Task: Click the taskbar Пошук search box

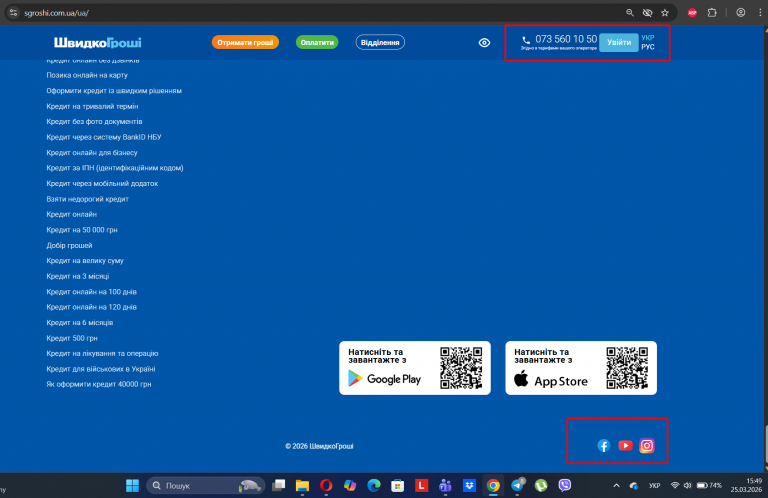Action: coord(206,485)
